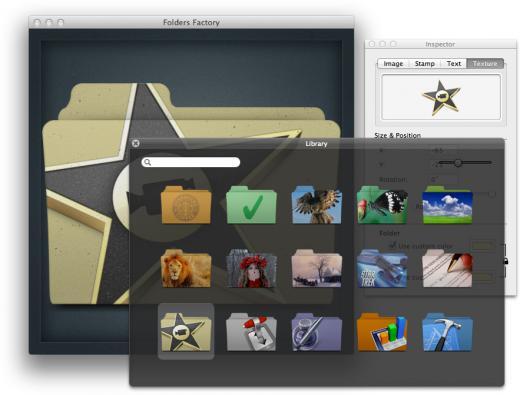520x395 pixels.
Task: Click the Size & Position label
Action: click(397, 135)
